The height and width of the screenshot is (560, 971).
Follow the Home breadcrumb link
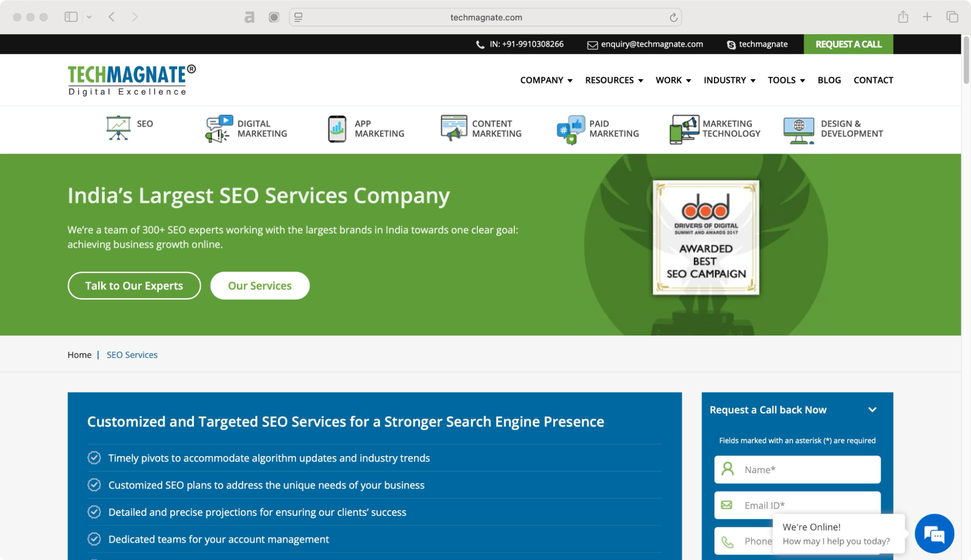(x=80, y=355)
